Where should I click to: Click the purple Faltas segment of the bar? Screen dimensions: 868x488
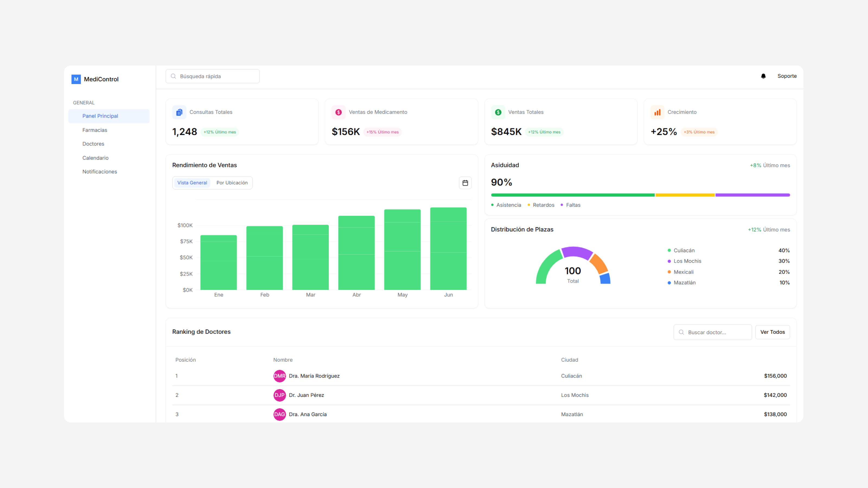[x=753, y=195]
